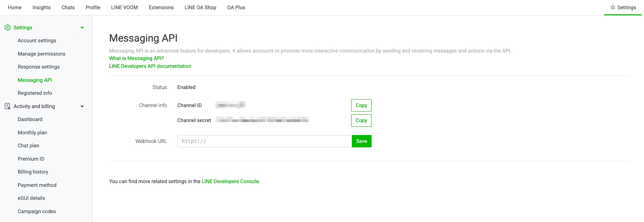
Task: Open the Dashboard sidebar item
Action: 30,119
